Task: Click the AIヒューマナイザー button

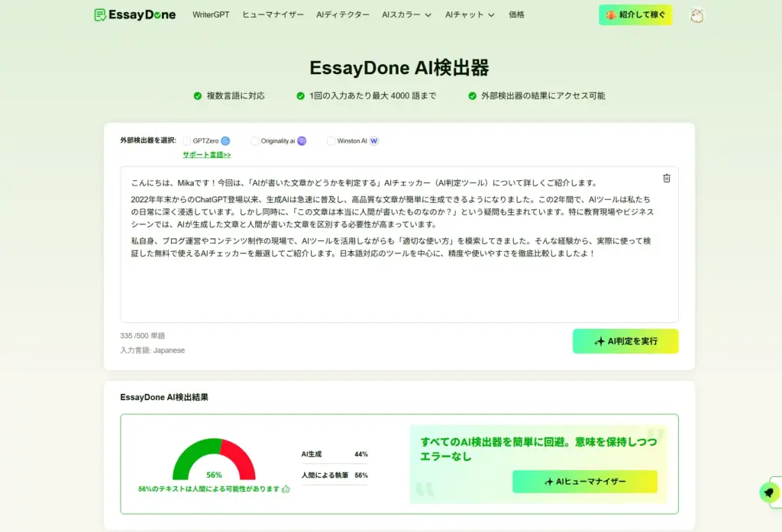Action: pyautogui.click(x=584, y=481)
